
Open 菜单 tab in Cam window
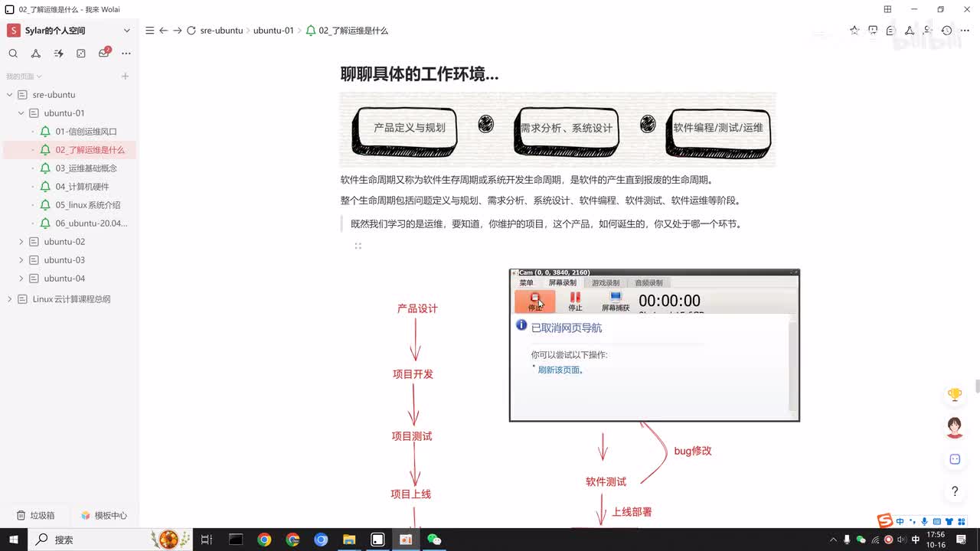click(x=526, y=283)
